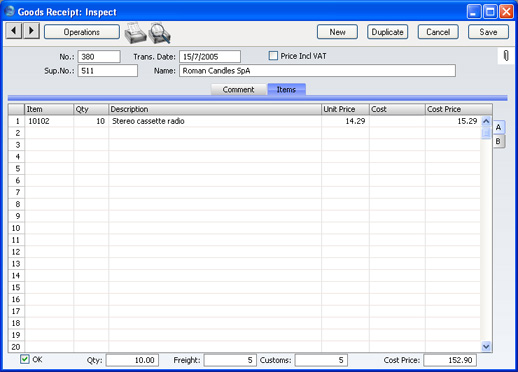The height and width of the screenshot is (372, 518).
Task: Open the Operations menu
Action: click(x=82, y=32)
